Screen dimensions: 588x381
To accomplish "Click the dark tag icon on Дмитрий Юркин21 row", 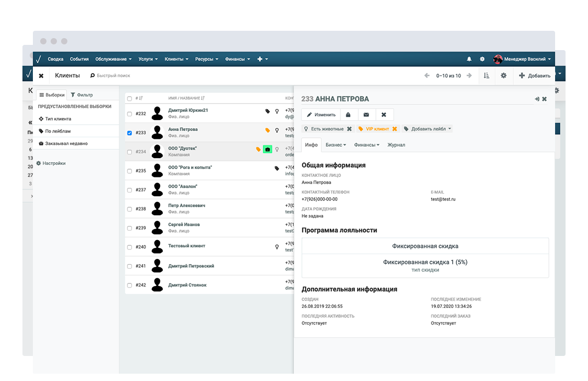I will [x=267, y=111].
